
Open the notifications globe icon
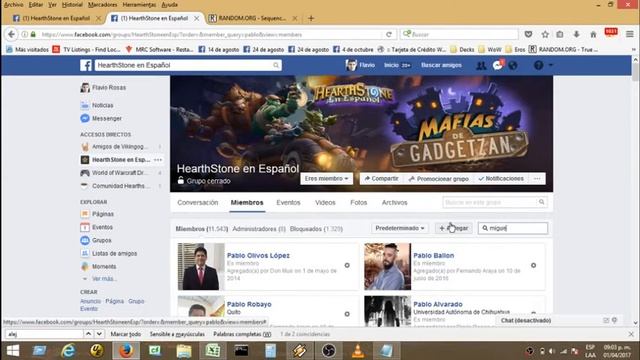513,65
